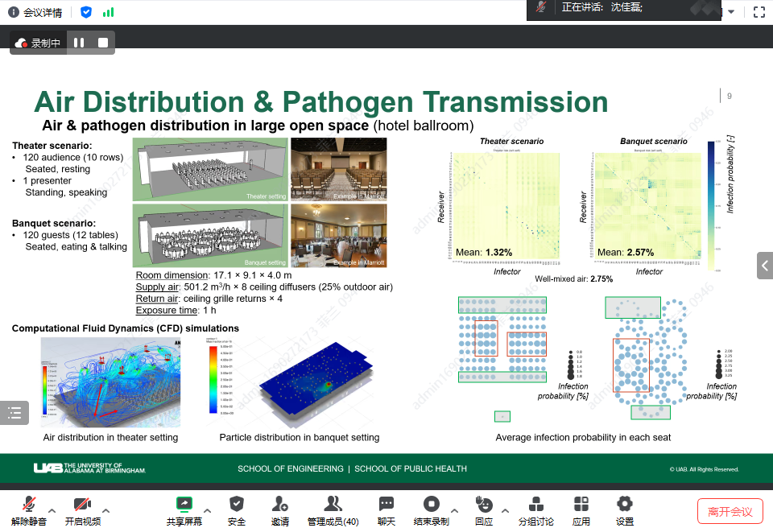Screen dimensions: 773x532
Task: Click the Reactions (回应) icon
Action: tap(483, 505)
